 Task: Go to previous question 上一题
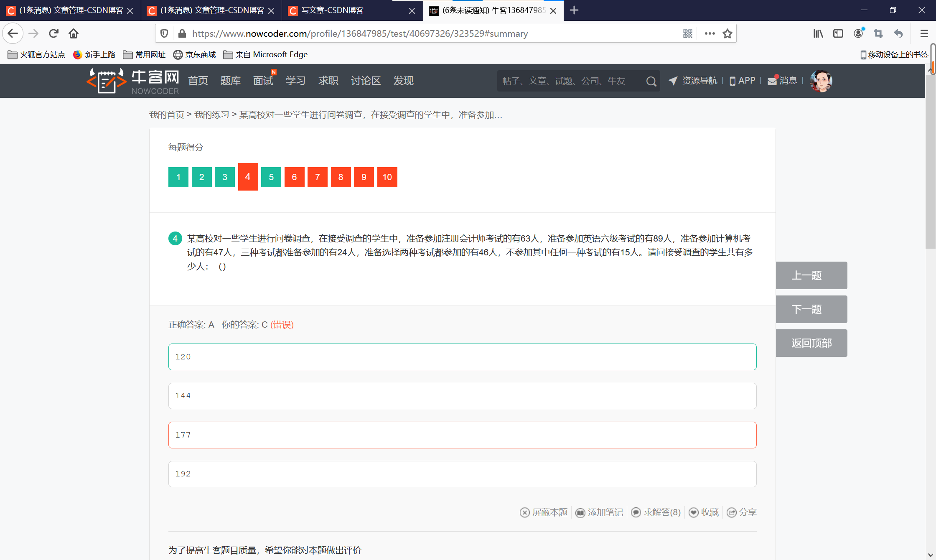click(811, 275)
